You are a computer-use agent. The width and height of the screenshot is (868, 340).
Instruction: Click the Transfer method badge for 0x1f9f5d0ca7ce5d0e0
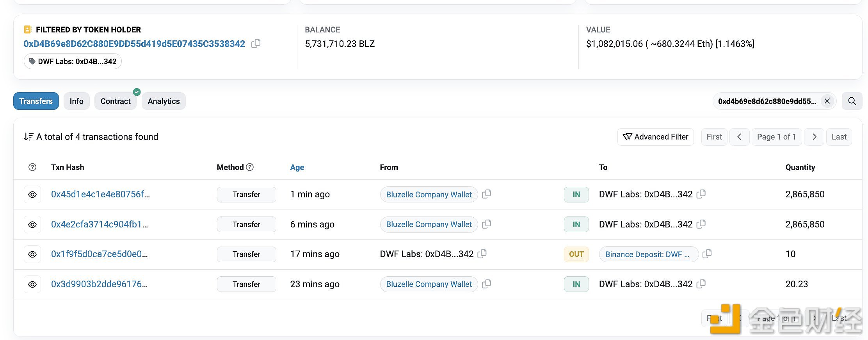click(246, 254)
